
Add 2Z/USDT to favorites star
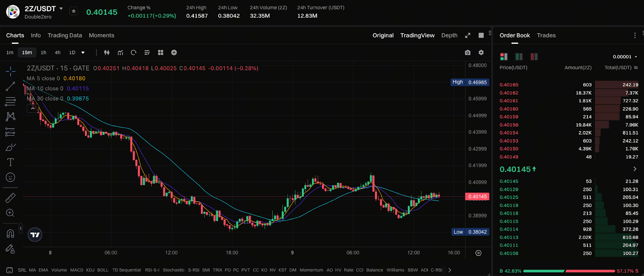(x=74, y=11)
